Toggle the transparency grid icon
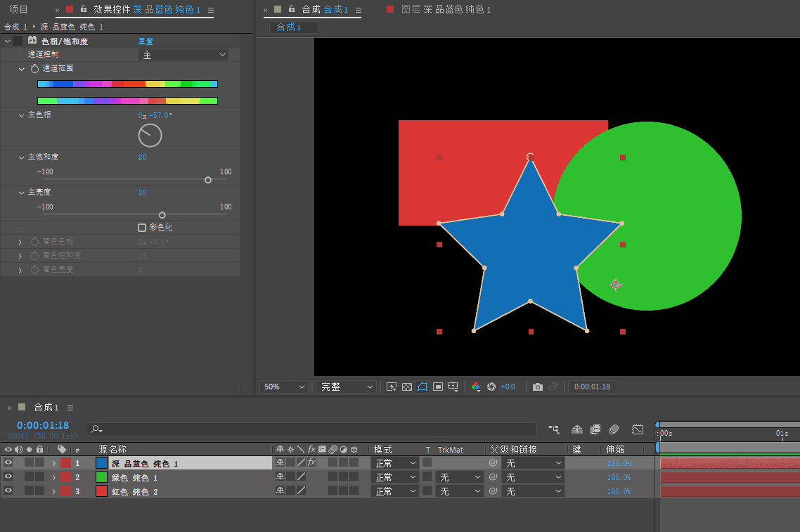Screen dimensions: 800x532 (x=407, y=387)
